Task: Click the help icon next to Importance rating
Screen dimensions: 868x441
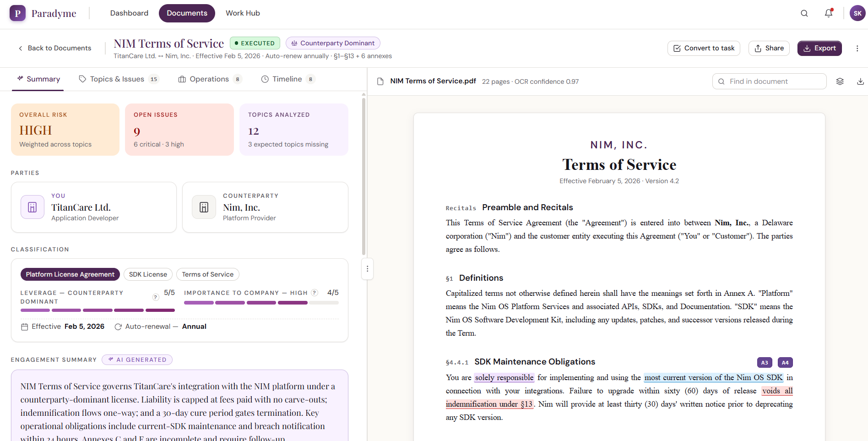Action: (x=315, y=293)
